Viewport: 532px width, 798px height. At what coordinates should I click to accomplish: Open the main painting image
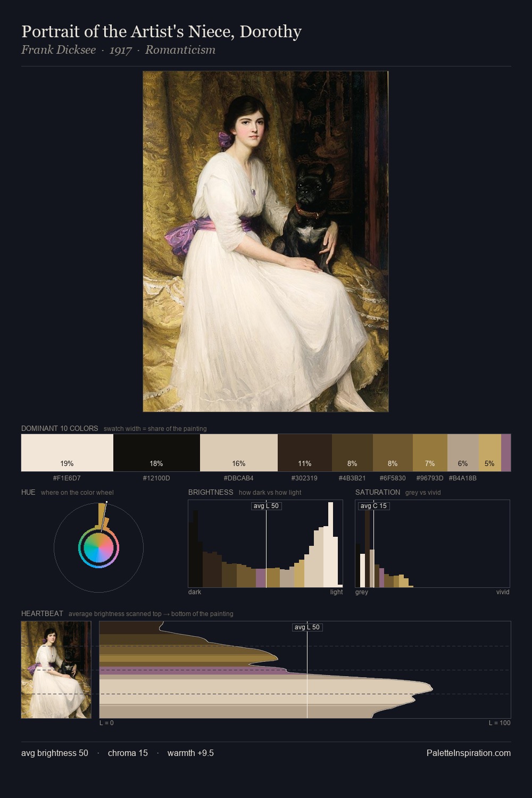(265, 242)
